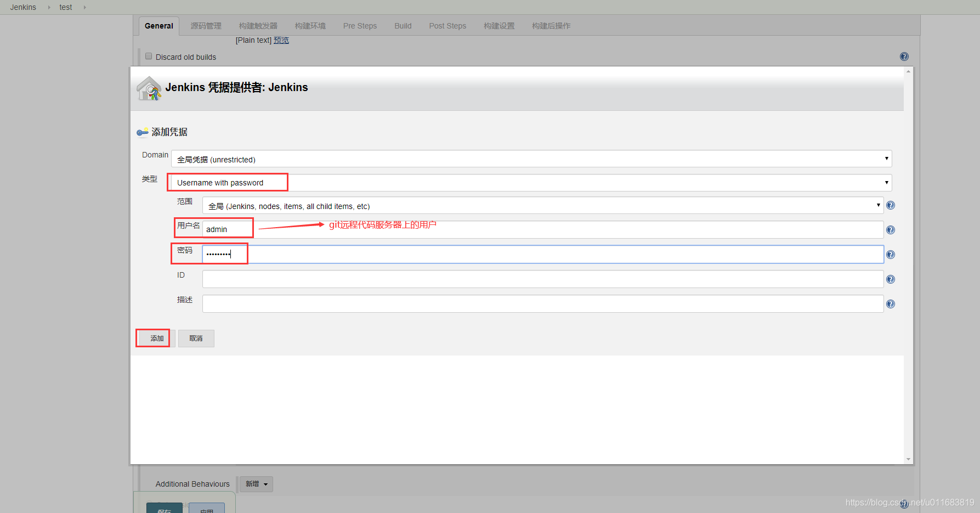
Task: Click the [Plain text] label
Action: [x=253, y=40]
